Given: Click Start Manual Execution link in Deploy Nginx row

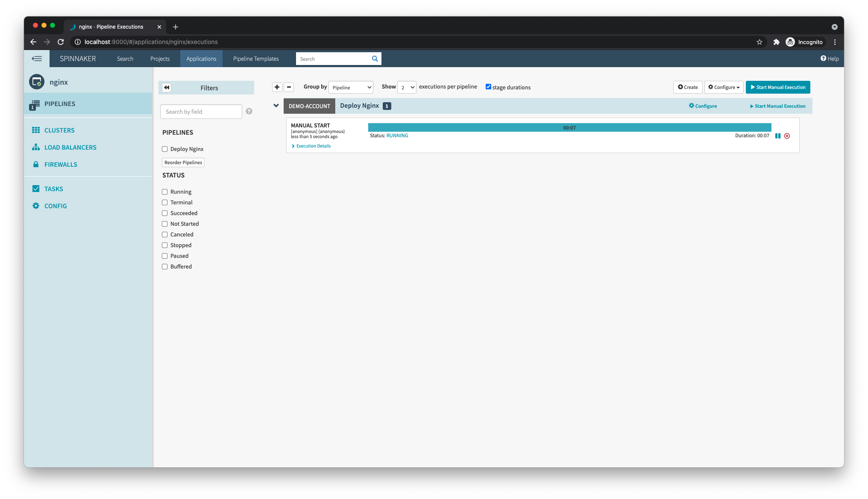Looking at the screenshot, I should tap(778, 106).
